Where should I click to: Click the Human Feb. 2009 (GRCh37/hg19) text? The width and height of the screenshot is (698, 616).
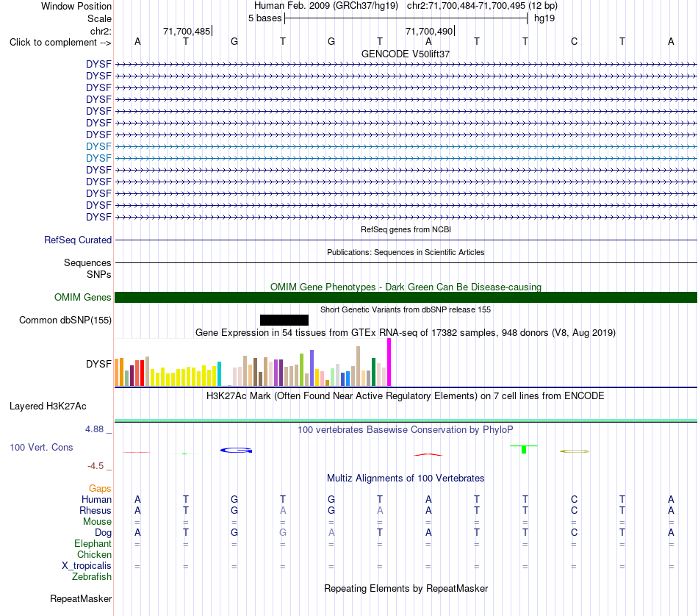pyautogui.click(x=325, y=6)
